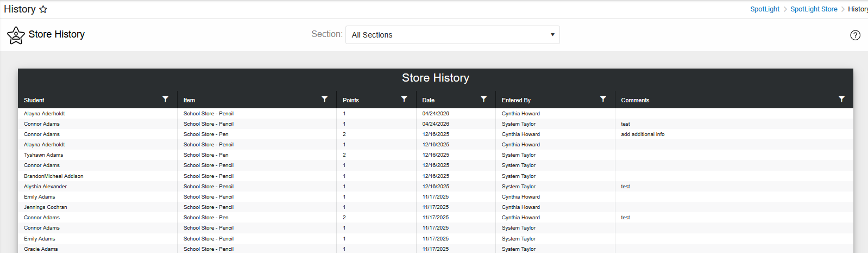The image size is (868, 253).
Task: Click the Section dropdown arrow
Action: [552, 35]
